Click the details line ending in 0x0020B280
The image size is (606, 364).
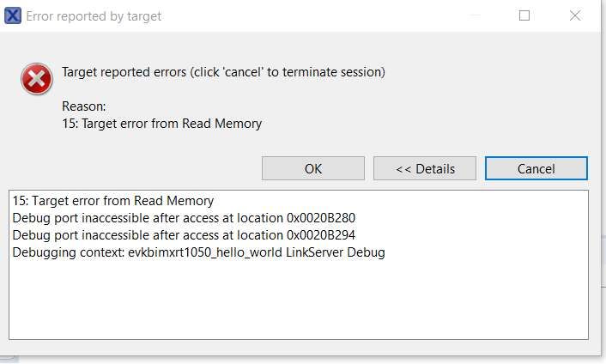coord(184,218)
